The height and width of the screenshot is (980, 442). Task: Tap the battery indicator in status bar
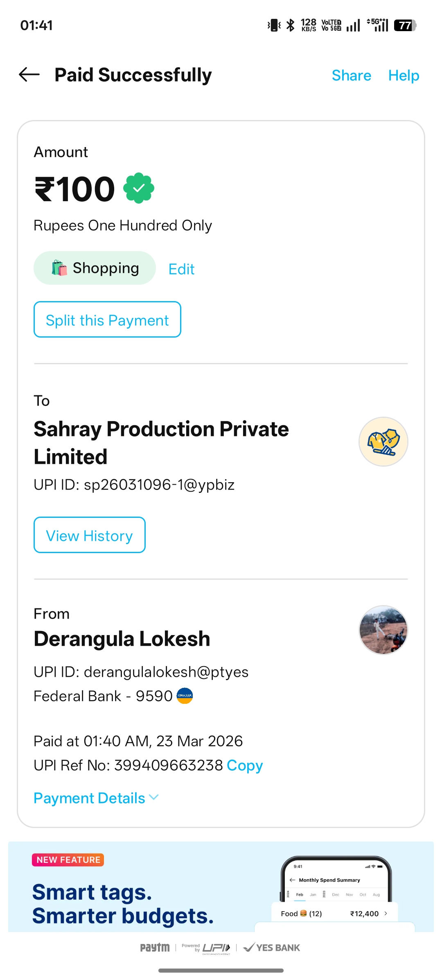[x=405, y=25]
